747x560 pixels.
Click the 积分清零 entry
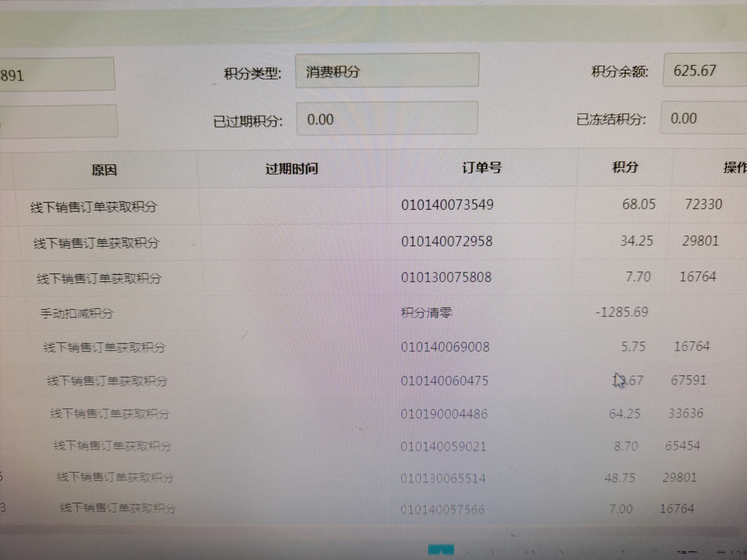click(426, 312)
